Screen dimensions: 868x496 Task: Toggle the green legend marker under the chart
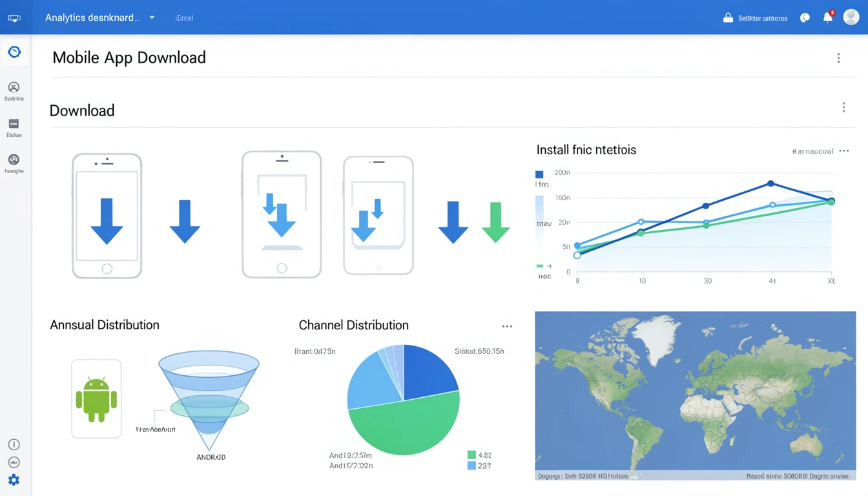(x=539, y=265)
